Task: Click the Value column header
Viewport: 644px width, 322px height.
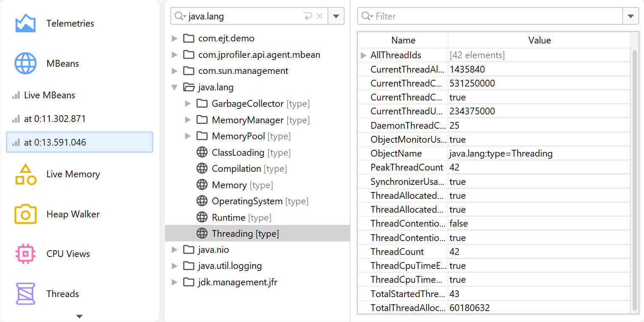Action: click(539, 41)
